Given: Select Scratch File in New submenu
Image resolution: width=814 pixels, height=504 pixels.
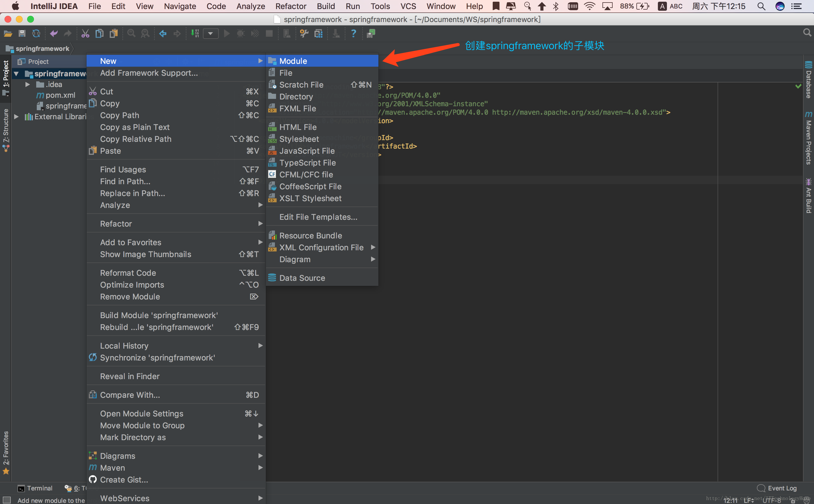Looking at the screenshot, I should point(302,84).
